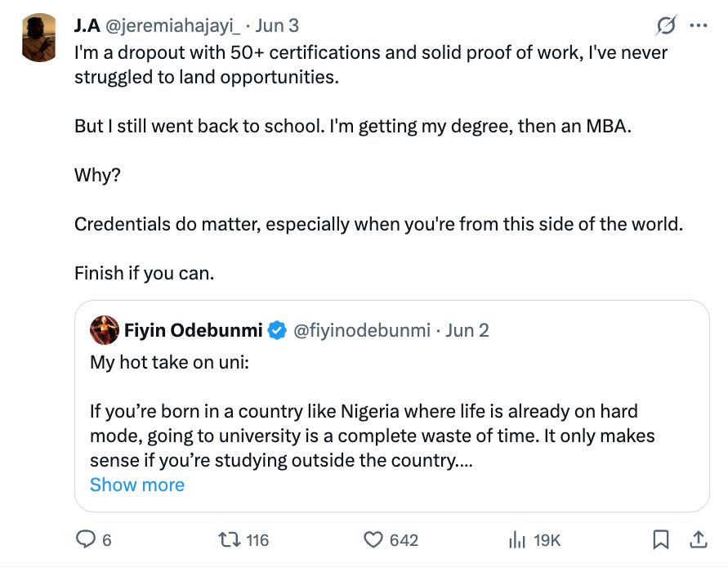Open the three-dot more options menu

click(x=698, y=25)
